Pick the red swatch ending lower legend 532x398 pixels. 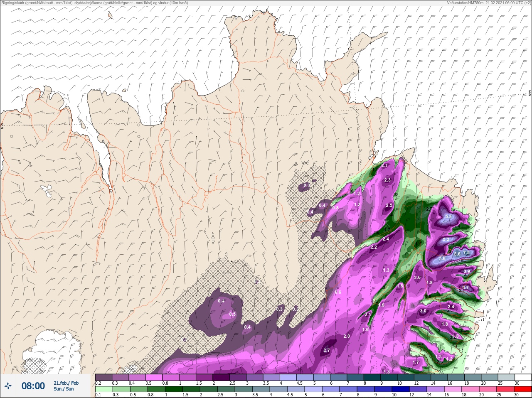pyautogui.click(x=523, y=389)
